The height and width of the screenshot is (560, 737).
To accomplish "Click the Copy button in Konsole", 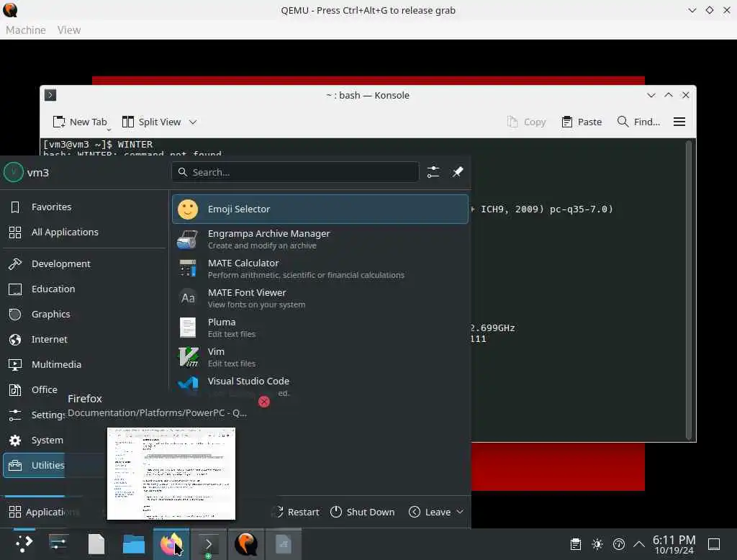I will point(527,122).
